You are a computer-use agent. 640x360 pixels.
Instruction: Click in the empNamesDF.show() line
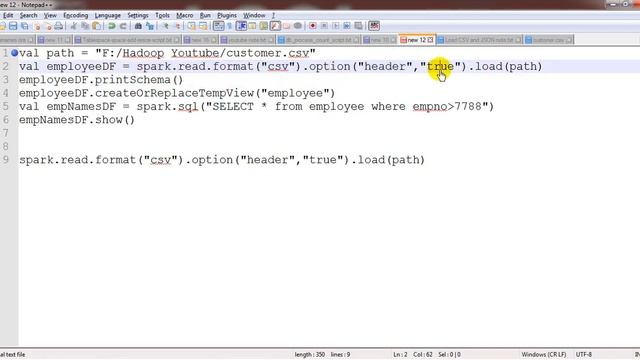(x=77, y=120)
